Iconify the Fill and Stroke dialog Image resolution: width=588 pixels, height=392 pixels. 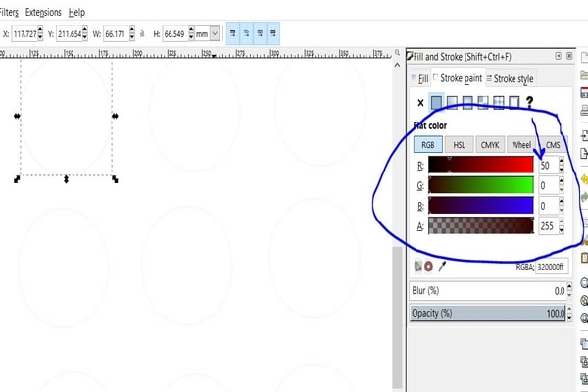point(558,56)
